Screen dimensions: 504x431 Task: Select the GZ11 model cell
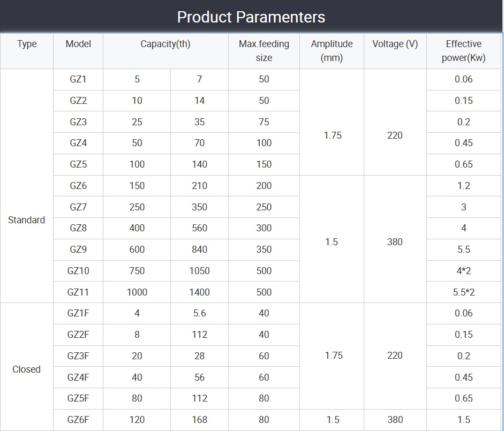[x=78, y=292]
